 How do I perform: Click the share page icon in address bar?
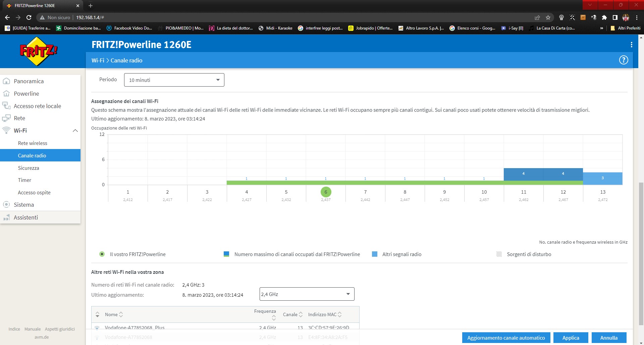click(x=537, y=17)
